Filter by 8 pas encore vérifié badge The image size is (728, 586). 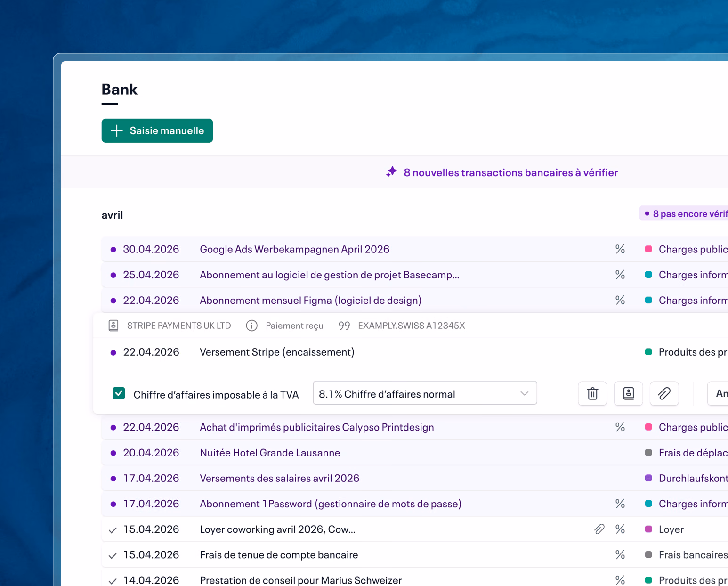[x=685, y=213]
